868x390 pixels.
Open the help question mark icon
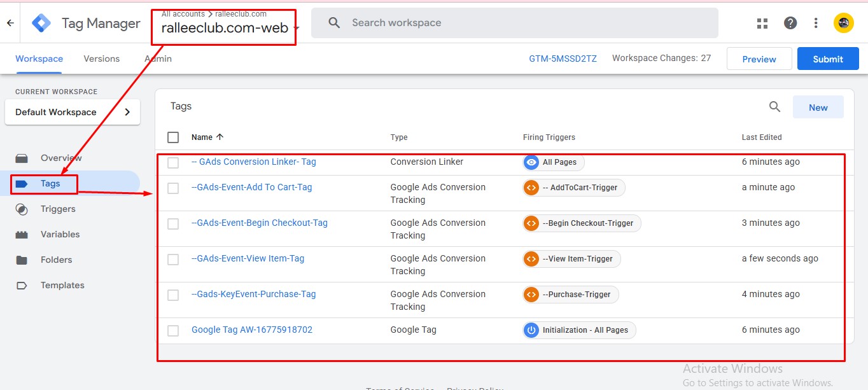790,23
